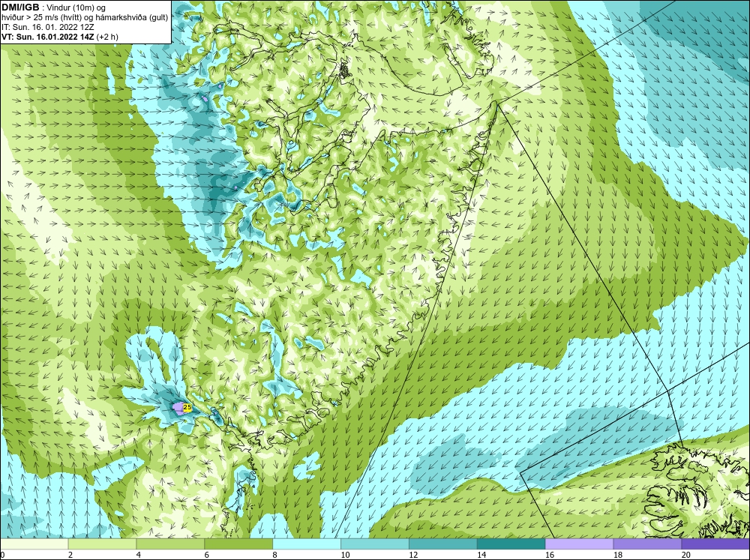Select the 4–6 m/s green legend swatch

tap(170, 544)
